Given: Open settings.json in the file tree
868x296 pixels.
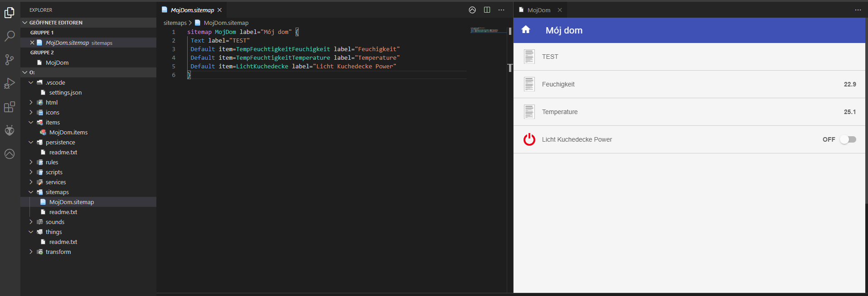Looking at the screenshot, I should (66, 92).
